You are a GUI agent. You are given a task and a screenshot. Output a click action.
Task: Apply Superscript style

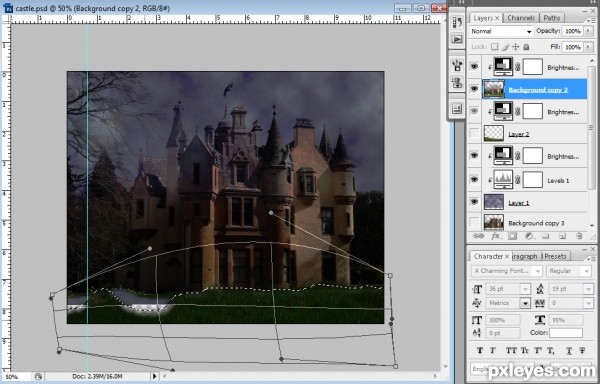pos(538,350)
